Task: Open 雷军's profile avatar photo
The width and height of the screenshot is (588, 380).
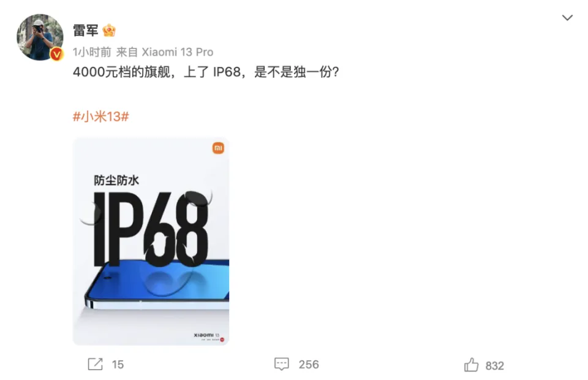Action: (40, 37)
